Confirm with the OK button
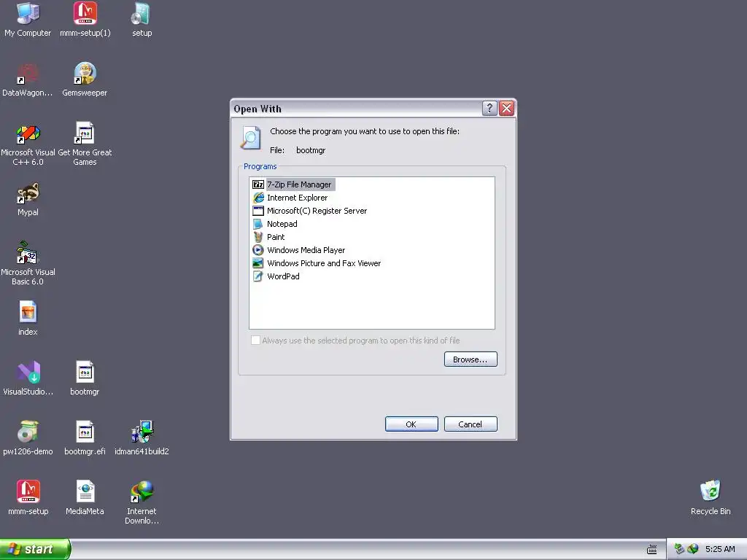Viewport: 747px width, 560px height. coord(411,424)
